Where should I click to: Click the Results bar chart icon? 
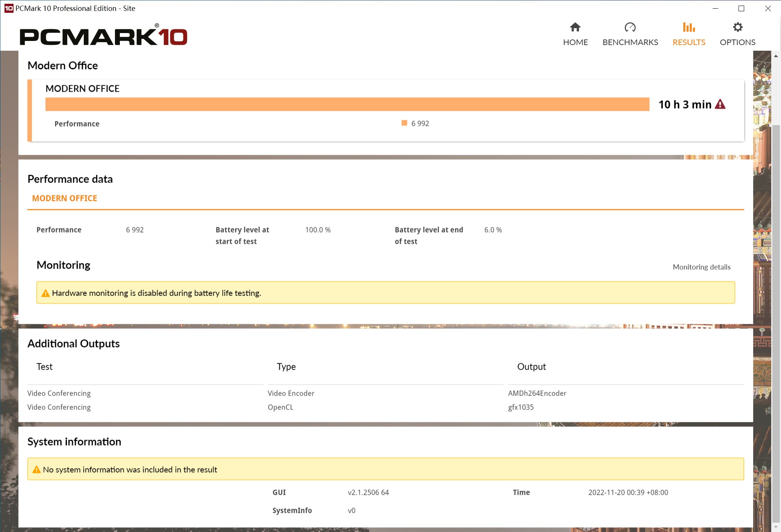click(689, 27)
